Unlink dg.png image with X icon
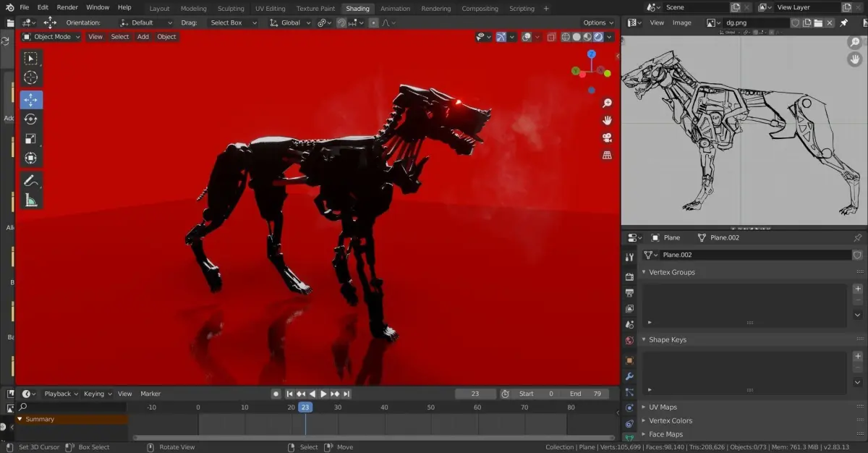Image resolution: width=868 pixels, height=453 pixels. tap(830, 22)
